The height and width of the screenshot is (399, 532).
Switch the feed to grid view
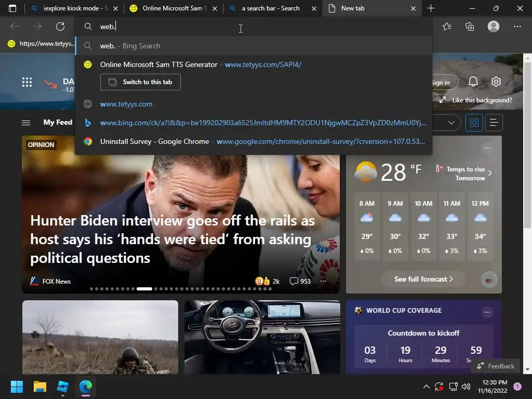coord(474,123)
